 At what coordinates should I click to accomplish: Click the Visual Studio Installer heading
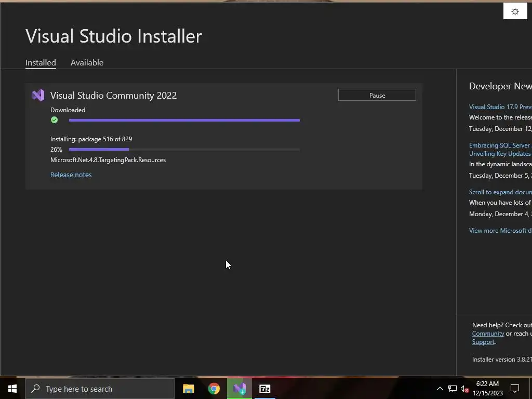click(x=114, y=36)
